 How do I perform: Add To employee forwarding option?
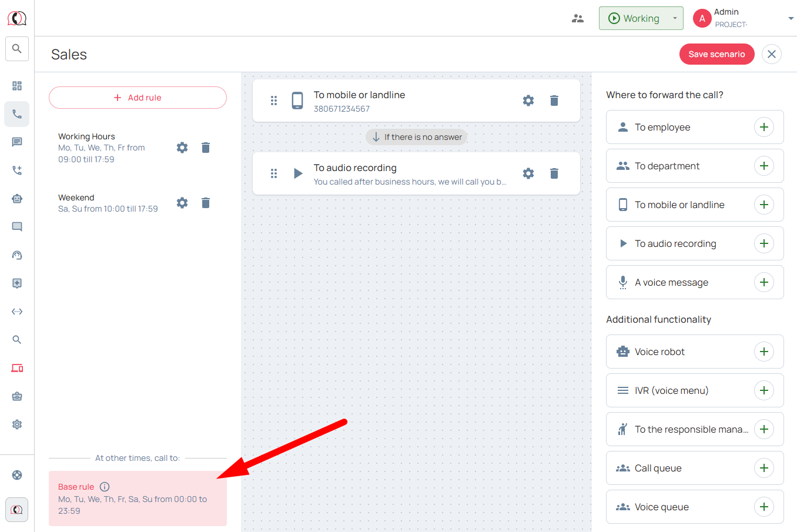click(763, 127)
